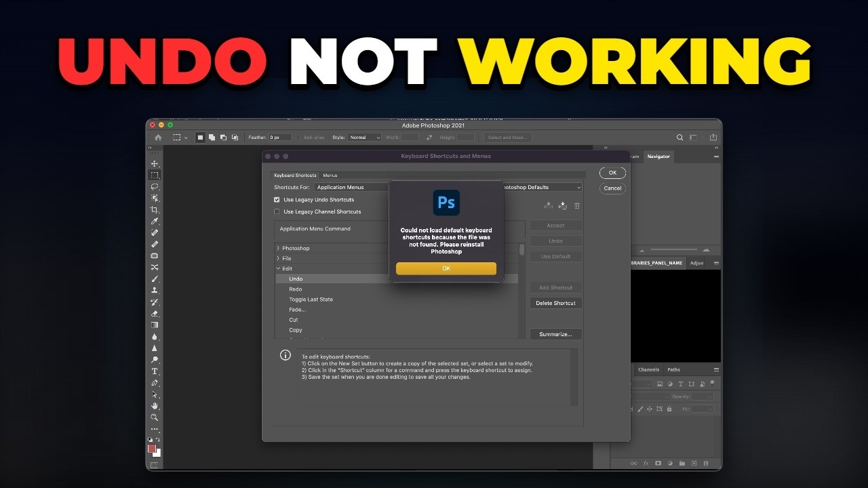868x488 pixels.
Task: Select the Lasso tool
Action: pyautogui.click(x=155, y=186)
